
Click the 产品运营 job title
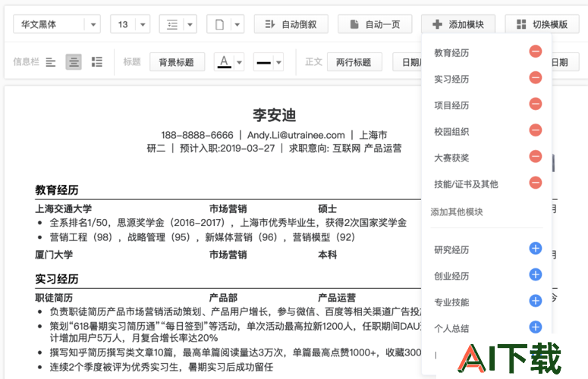coord(337,298)
